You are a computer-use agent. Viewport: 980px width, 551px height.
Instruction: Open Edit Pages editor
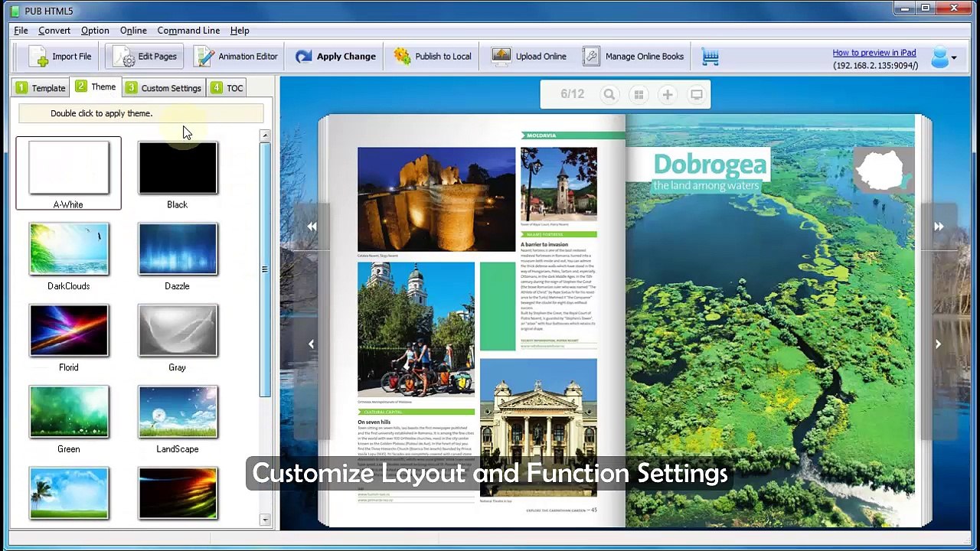[x=145, y=57]
